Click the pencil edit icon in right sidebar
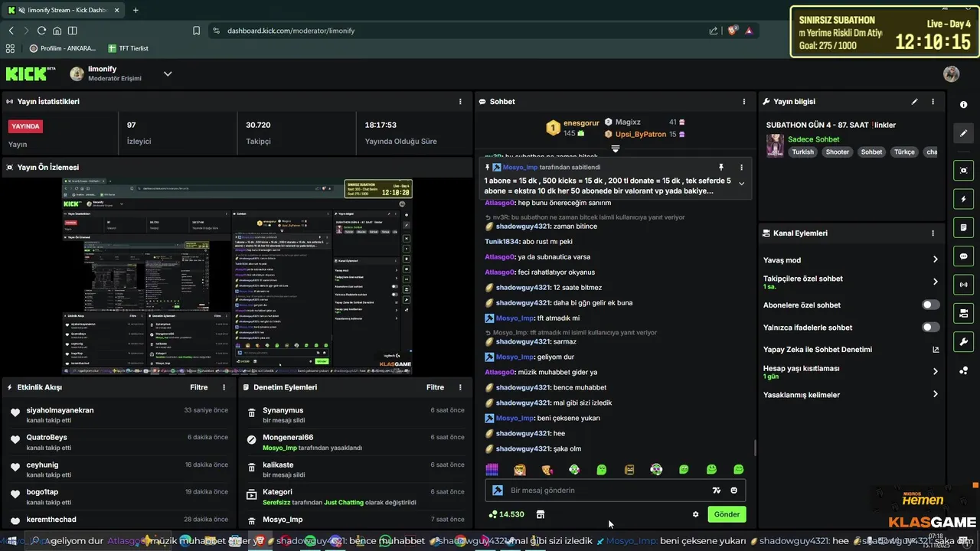This screenshot has height=551, width=980. 963,132
